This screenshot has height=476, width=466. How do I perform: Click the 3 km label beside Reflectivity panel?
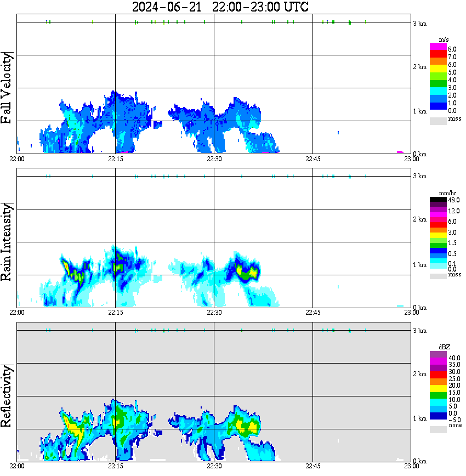click(419, 331)
